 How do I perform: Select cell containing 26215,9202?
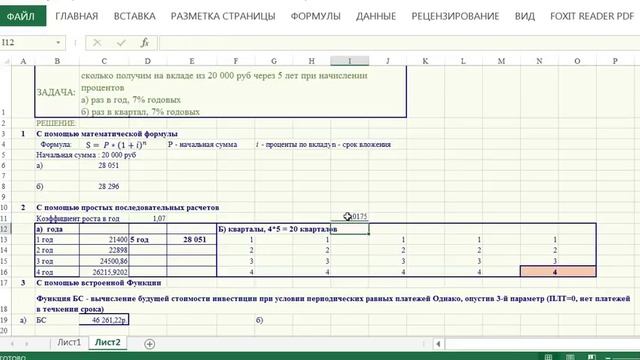tap(104, 272)
